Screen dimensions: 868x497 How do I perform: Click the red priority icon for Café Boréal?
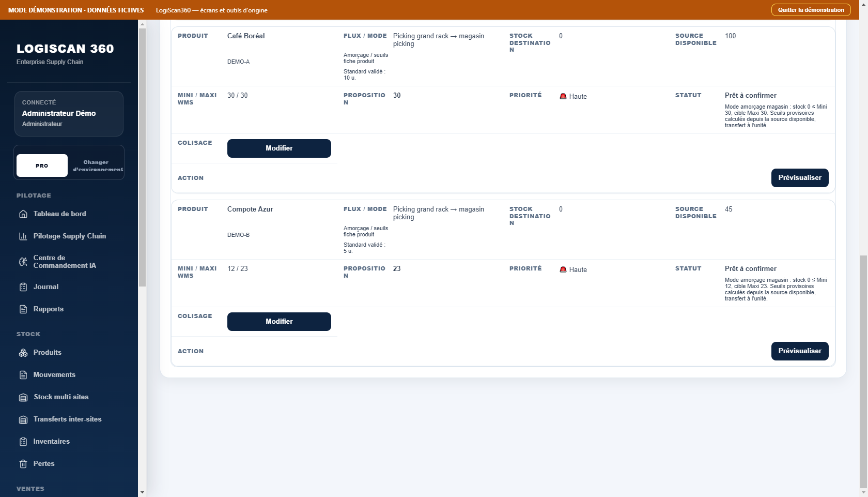pos(563,96)
